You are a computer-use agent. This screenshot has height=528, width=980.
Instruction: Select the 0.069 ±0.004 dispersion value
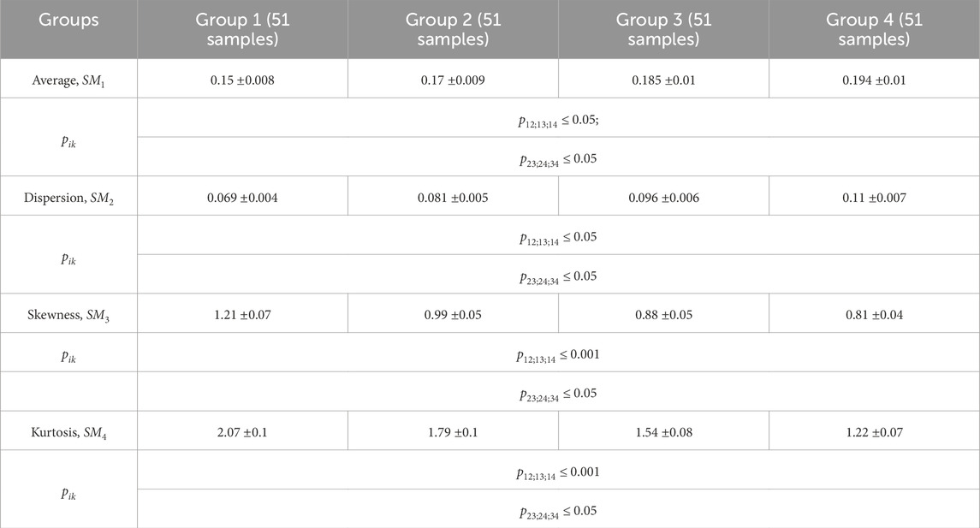[x=242, y=199]
